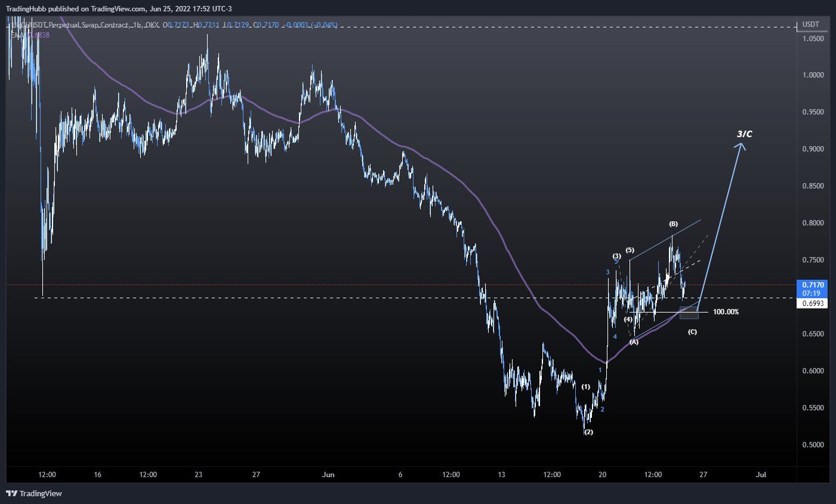Image resolution: width=836 pixels, height=504 pixels.
Task: Click the EMA indicator legend
Action: (x=30, y=35)
